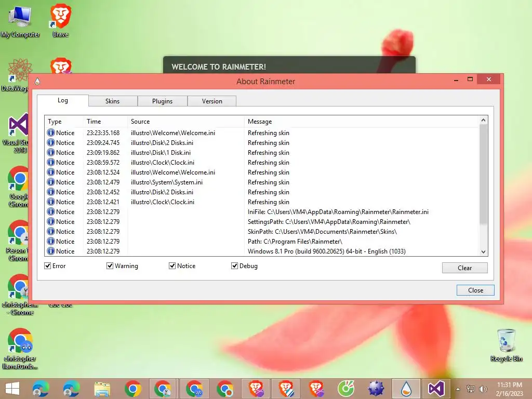Uncheck the Error checkbox
This screenshot has height=399, width=532.
[47, 265]
